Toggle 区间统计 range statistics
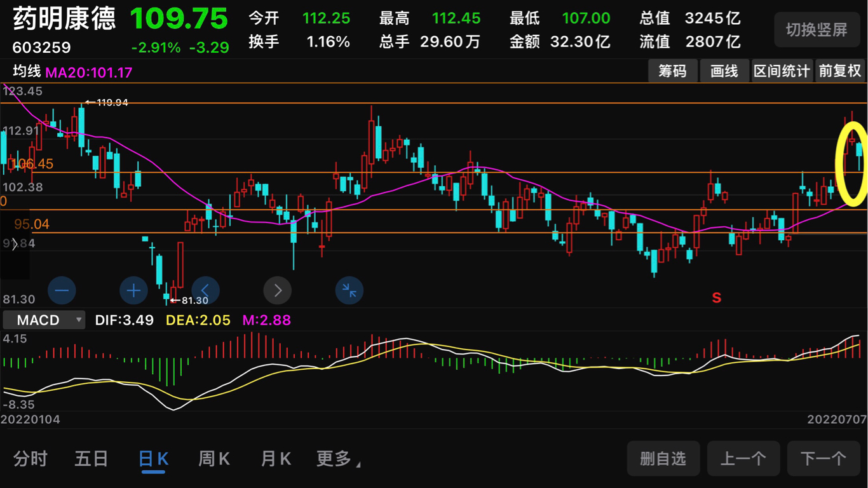Viewport: 868px width, 488px height. tap(782, 71)
